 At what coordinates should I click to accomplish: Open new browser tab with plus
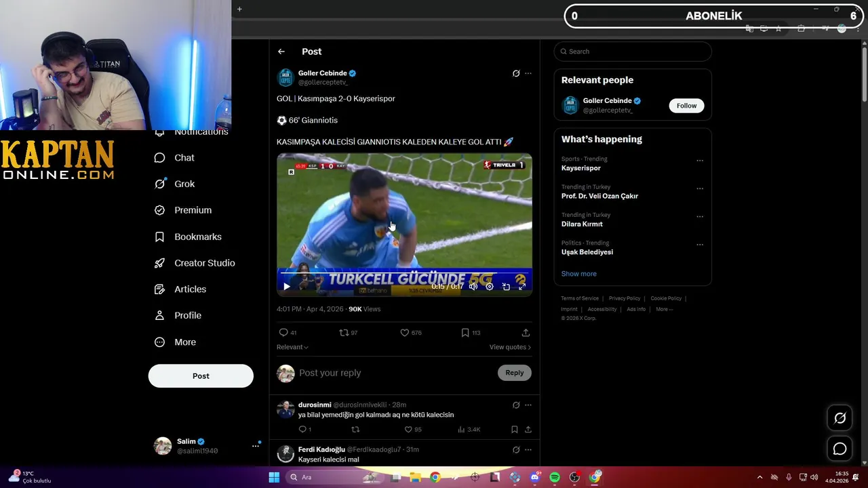[x=239, y=9]
